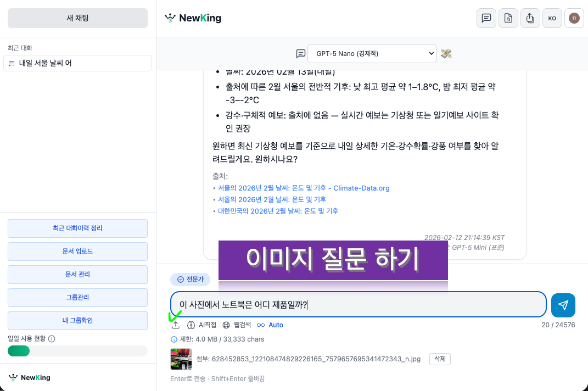
Task: Open the GPT-5 Nano model dropdown
Action: (x=372, y=53)
